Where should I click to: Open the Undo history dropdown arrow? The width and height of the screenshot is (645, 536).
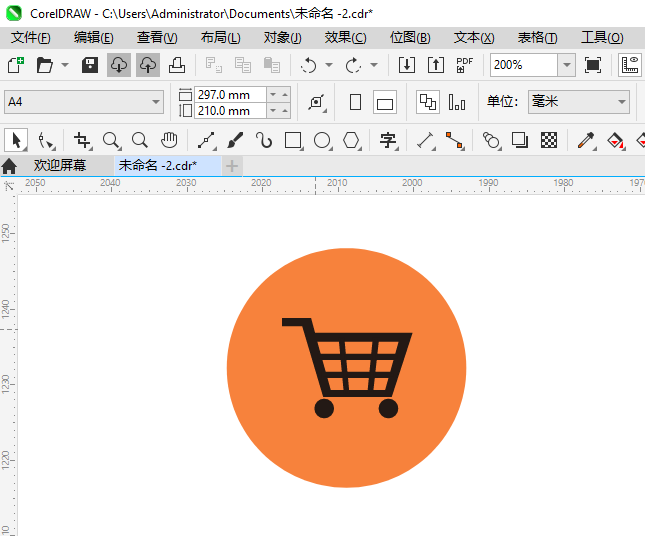329,65
